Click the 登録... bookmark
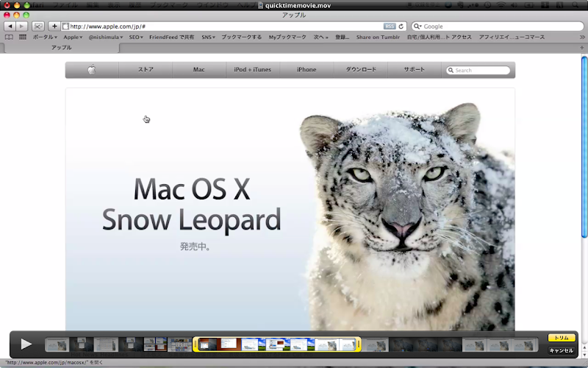 (342, 38)
